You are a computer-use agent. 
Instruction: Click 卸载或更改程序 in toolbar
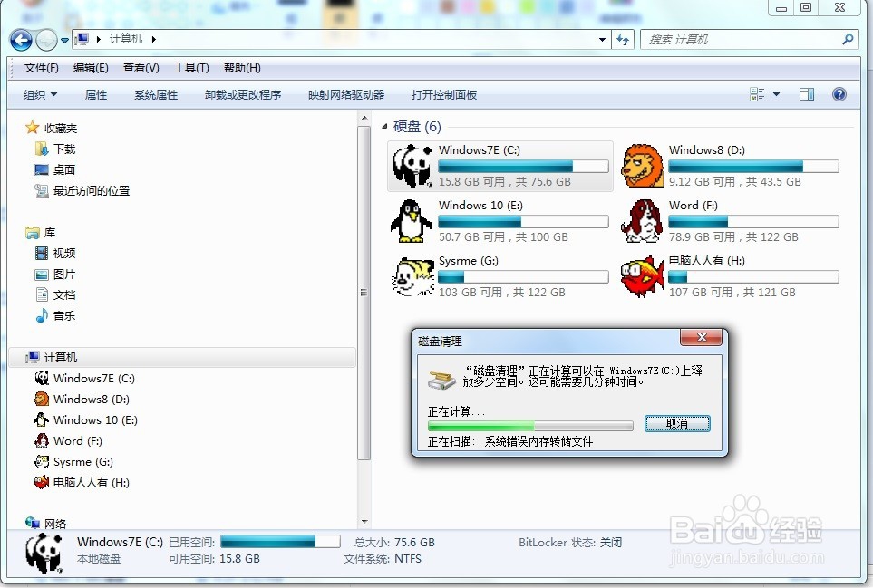(x=243, y=94)
